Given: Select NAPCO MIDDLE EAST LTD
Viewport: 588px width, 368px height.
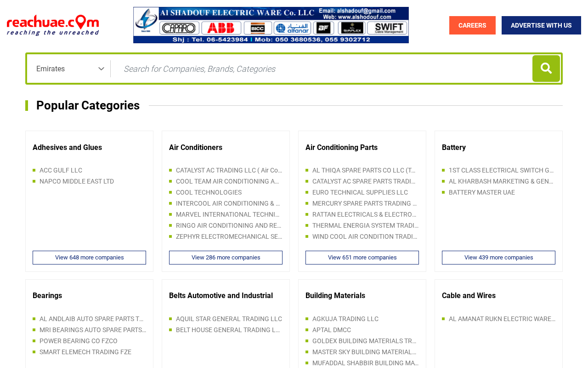Looking at the screenshot, I should tap(77, 181).
